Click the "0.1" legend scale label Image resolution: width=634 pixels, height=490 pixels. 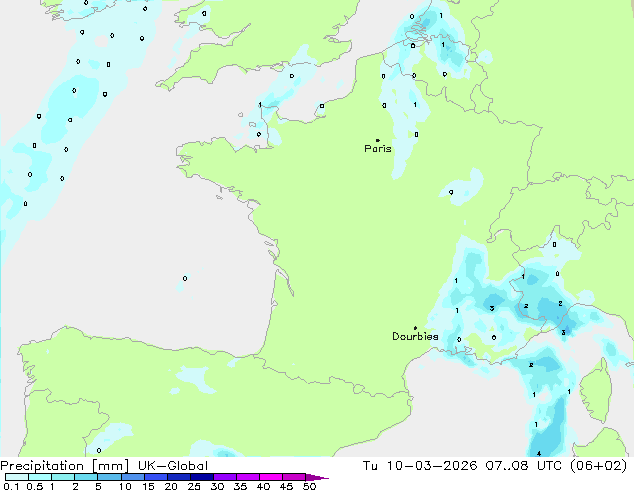tap(11, 486)
